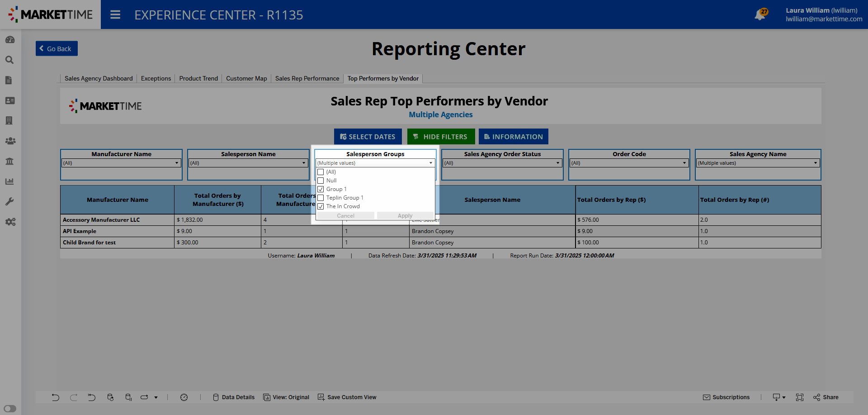Image resolution: width=868 pixels, height=415 pixels.
Task: Check the (All) option in Salesperson Groups
Action: [x=321, y=172]
